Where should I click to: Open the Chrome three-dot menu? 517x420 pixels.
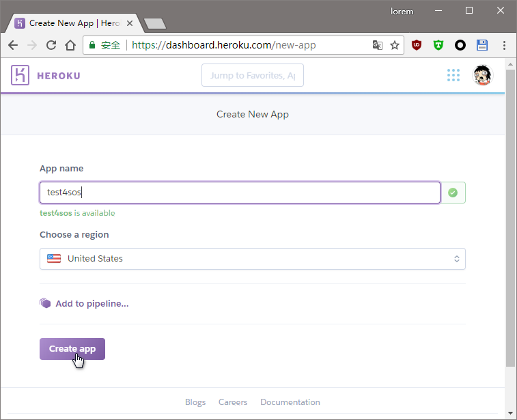point(504,45)
